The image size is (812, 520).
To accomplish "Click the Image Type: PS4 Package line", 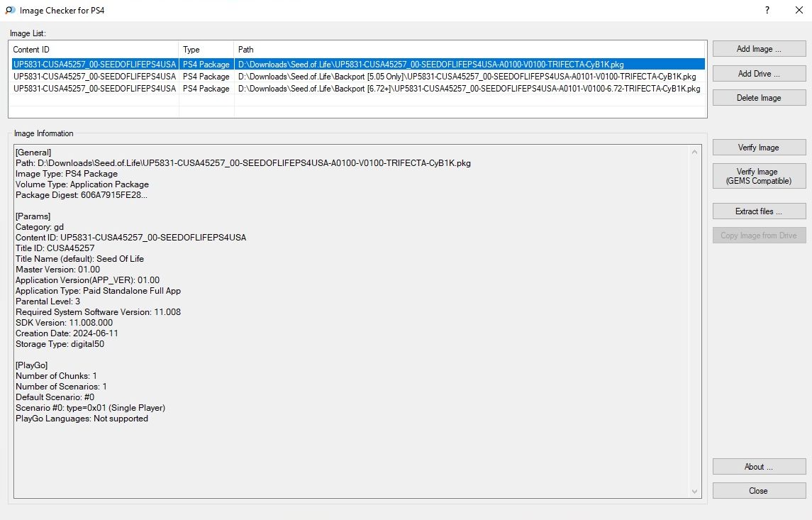I will tap(66, 174).
